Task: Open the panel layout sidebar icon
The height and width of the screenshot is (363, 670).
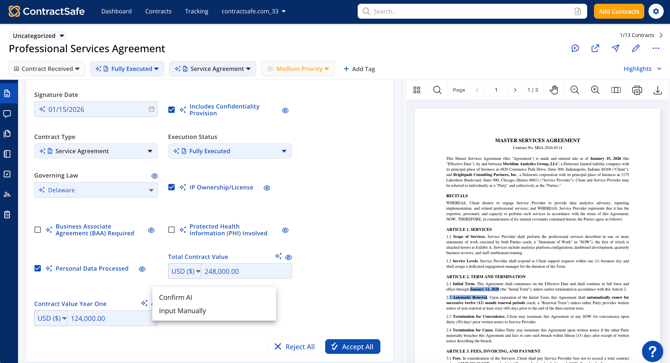Action: click(7, 154)
